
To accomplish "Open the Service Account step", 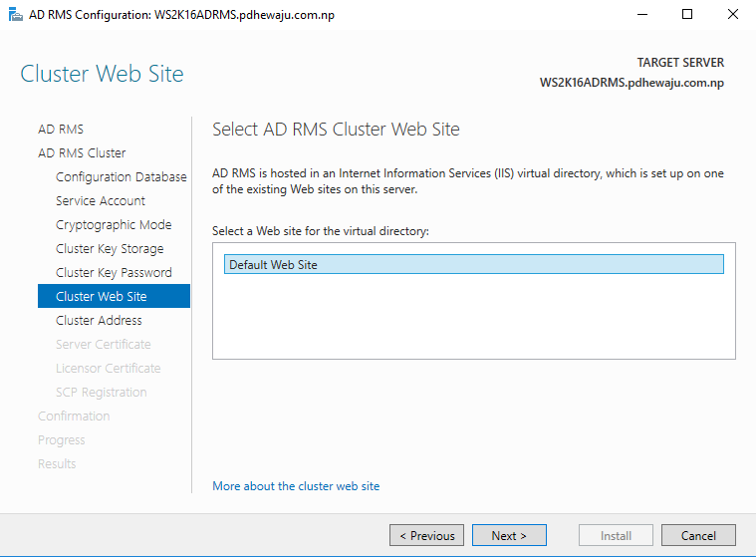I will tap(101, 200).
